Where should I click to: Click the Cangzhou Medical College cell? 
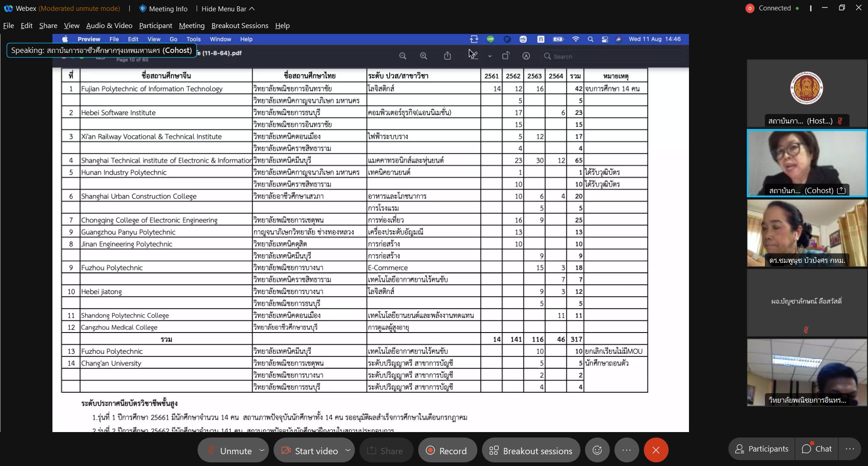click(166, 328)
